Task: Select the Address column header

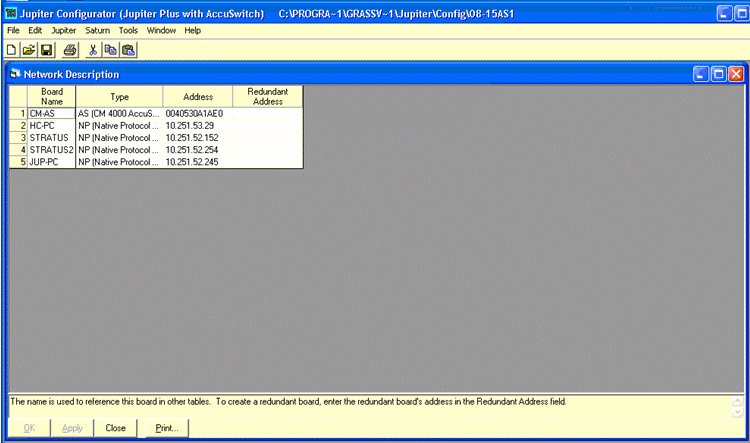Action: pyautogui.click(x=198, y=97)
